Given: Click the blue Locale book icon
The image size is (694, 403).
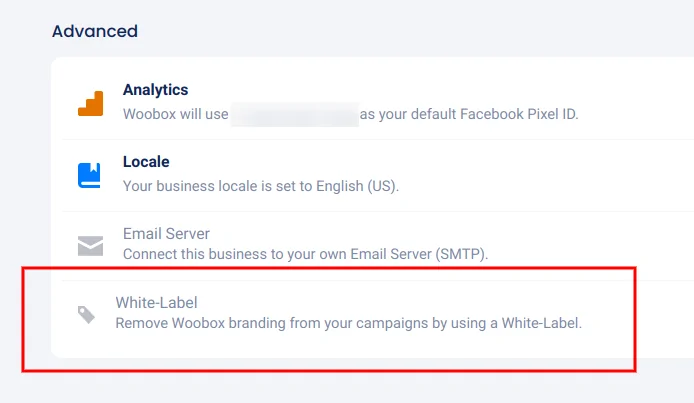Looking at the screenshot, I should [x=90, y=175].
